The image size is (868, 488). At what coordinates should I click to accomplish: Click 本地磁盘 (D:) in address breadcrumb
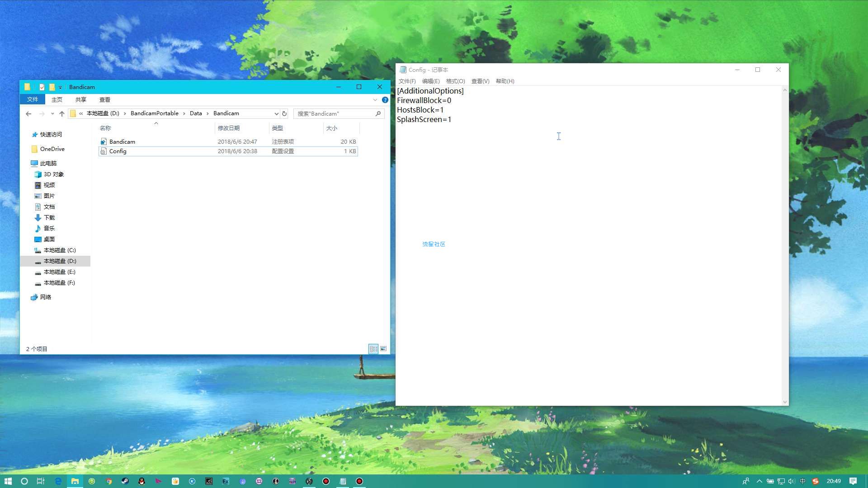[103, 113]
